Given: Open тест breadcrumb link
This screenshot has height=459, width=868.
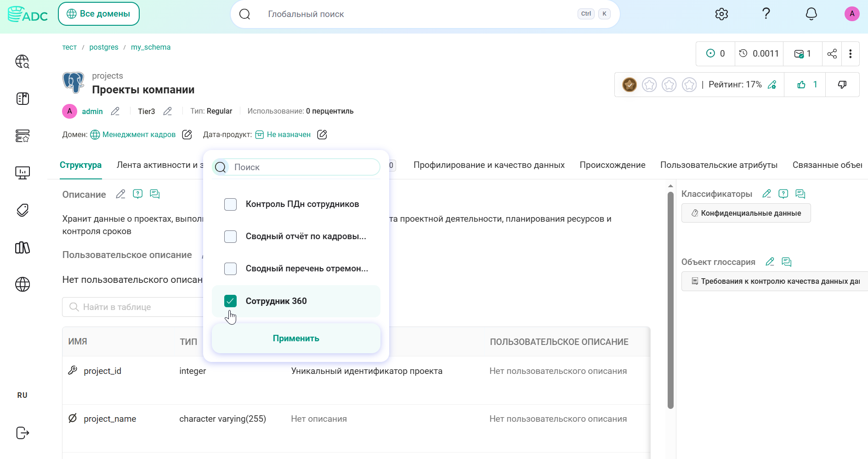Looking at the screenshot, I should [x=69, y=47].
